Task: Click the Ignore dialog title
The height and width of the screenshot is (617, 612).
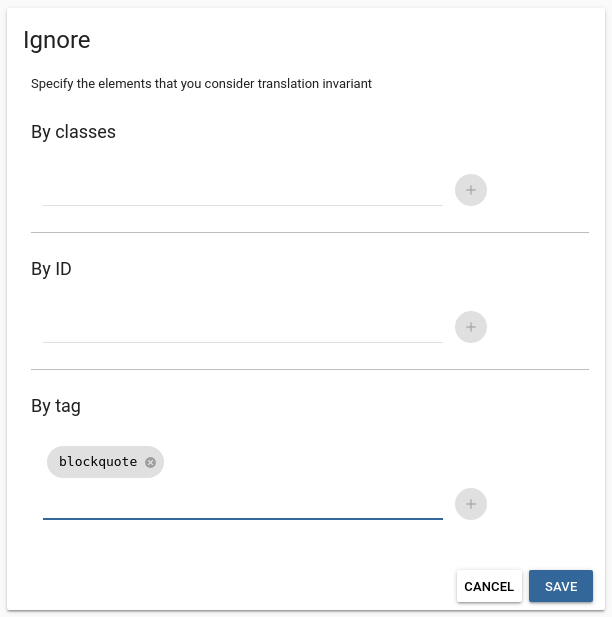Action: 57,40
